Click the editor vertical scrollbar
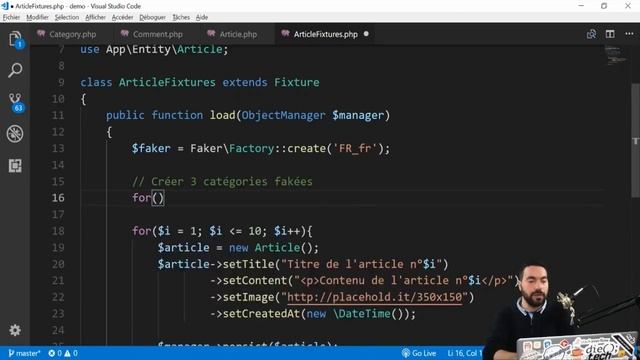640x360 pixels. [636, 139]
